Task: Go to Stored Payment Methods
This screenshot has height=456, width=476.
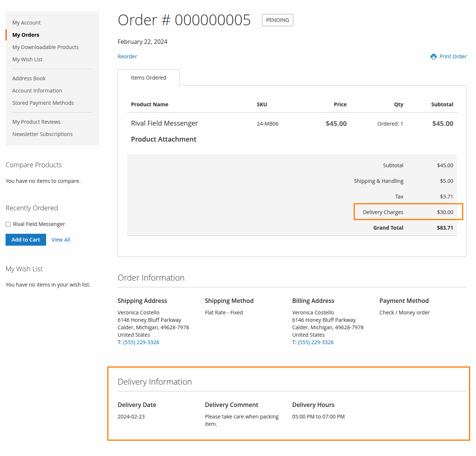Action: pos(43,103)
